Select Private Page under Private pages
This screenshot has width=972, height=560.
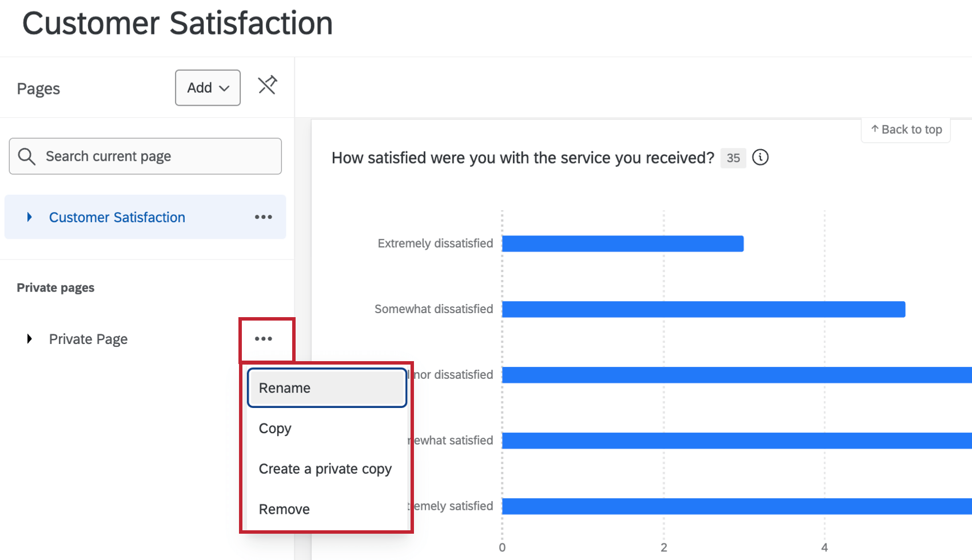88,338
